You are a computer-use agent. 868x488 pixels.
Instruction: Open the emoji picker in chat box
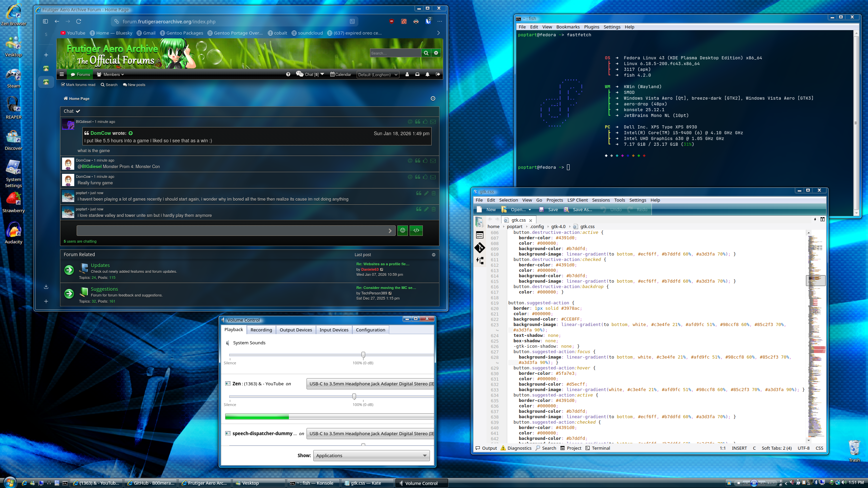(402, 230)
